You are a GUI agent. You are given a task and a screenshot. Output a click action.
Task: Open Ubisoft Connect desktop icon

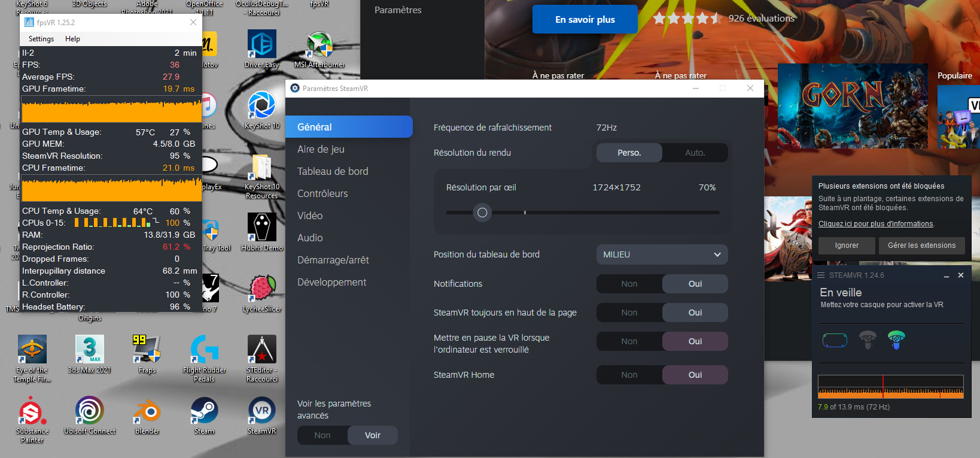coord(90,415)
